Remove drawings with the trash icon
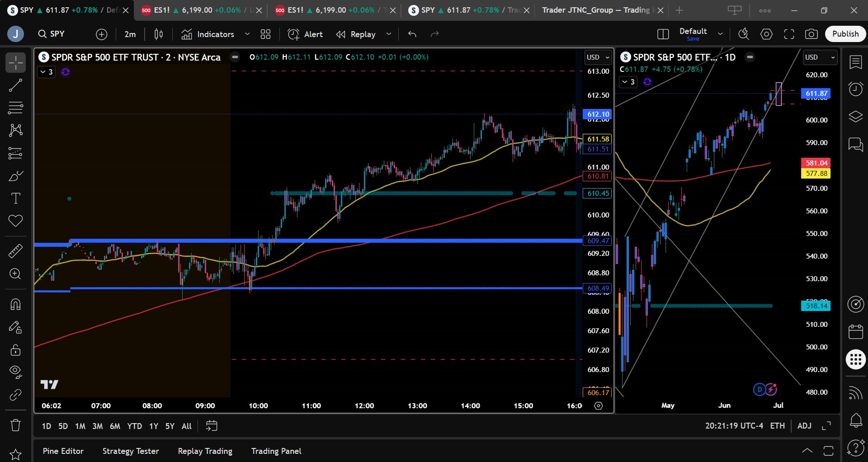 point(15,425)
